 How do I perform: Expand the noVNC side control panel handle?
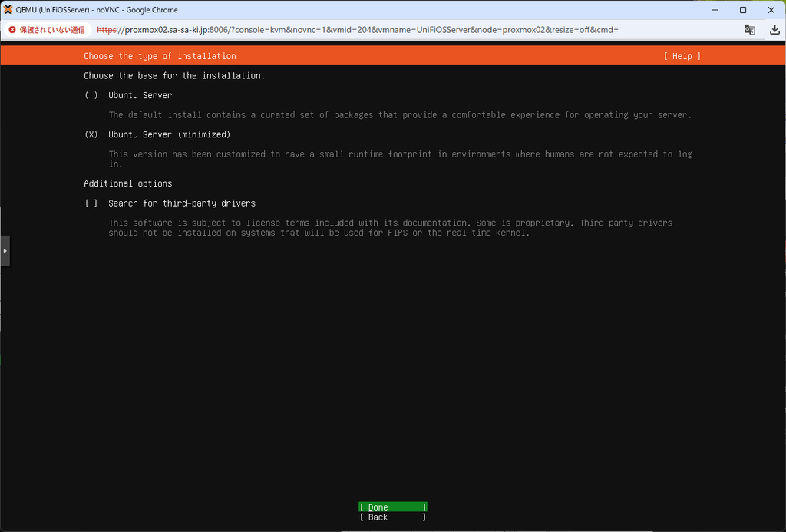5,251
